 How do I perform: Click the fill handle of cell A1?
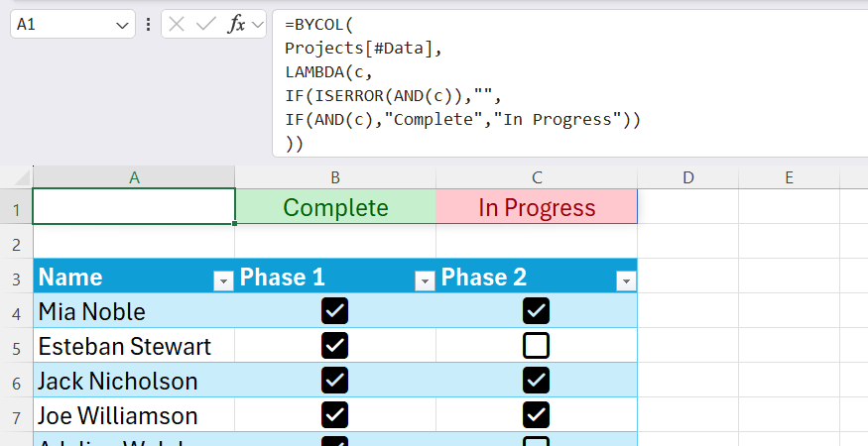[235, 224]
